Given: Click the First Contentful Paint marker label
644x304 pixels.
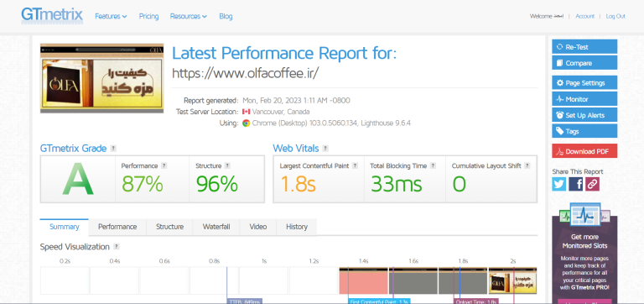Looking at the screenshot, I should click(x=380, y=301).
